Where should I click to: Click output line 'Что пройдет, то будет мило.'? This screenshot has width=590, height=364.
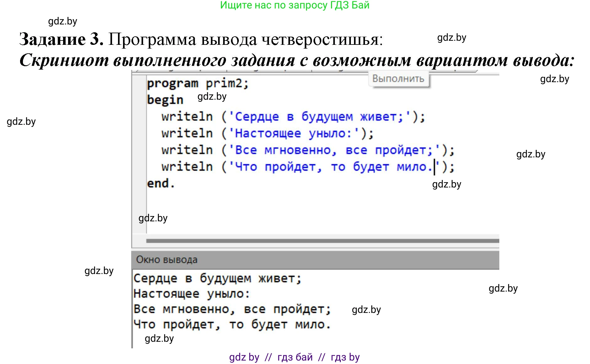point(232,324)
